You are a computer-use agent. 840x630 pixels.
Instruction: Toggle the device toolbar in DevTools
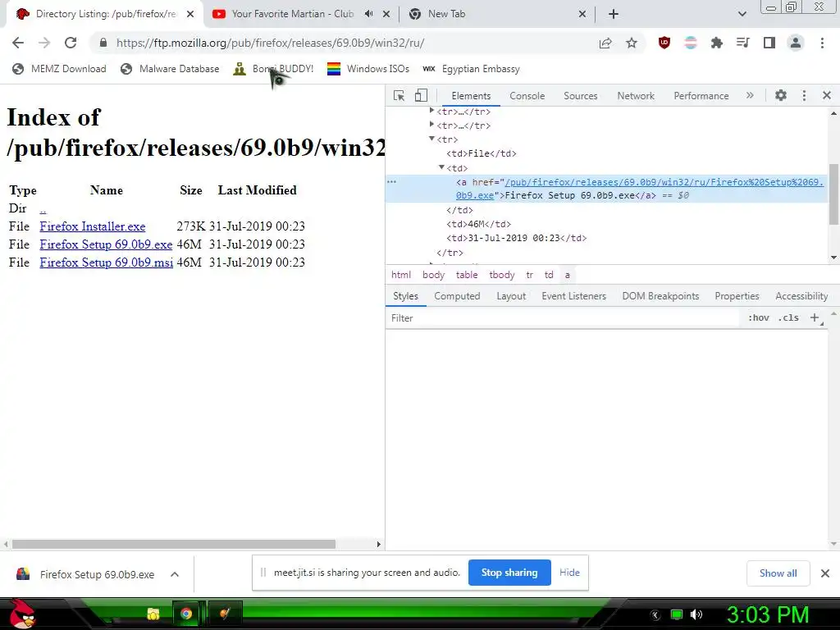421,95
